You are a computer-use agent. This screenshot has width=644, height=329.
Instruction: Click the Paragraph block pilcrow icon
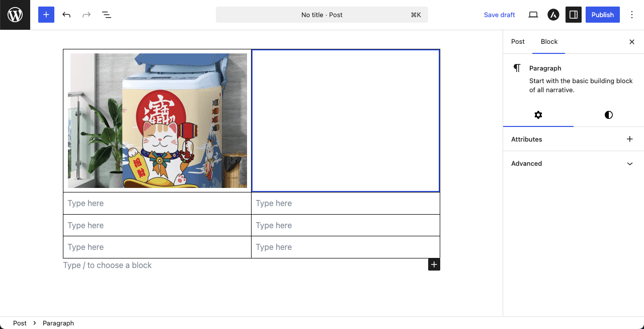(517, 68)
